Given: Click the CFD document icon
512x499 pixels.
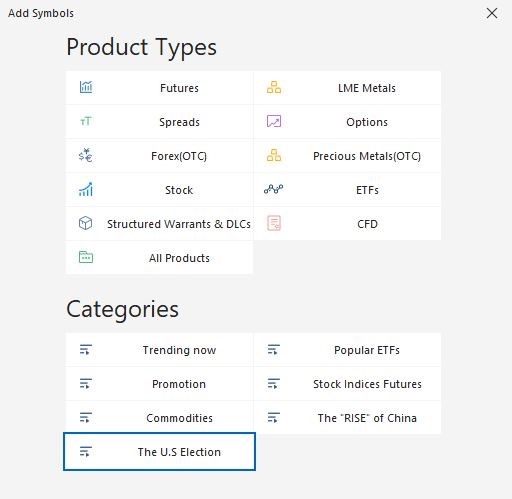Looking at the screenshot, I should point(274,223).
